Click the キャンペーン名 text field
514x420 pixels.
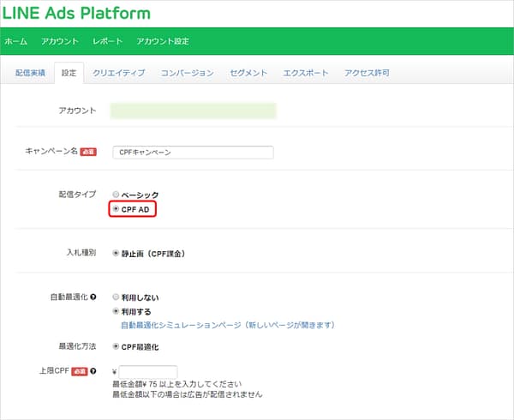tap(193, 152)
